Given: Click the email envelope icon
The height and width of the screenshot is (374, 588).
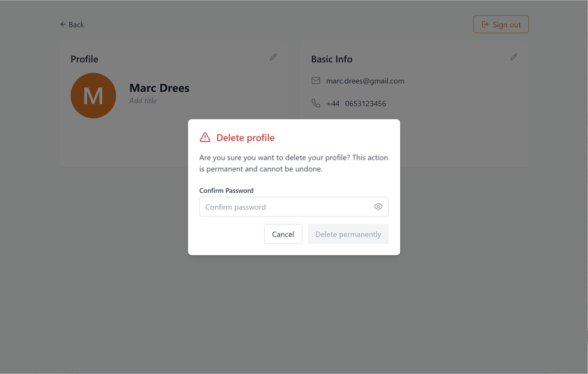Looking at the screenshot, I should 316,81.
